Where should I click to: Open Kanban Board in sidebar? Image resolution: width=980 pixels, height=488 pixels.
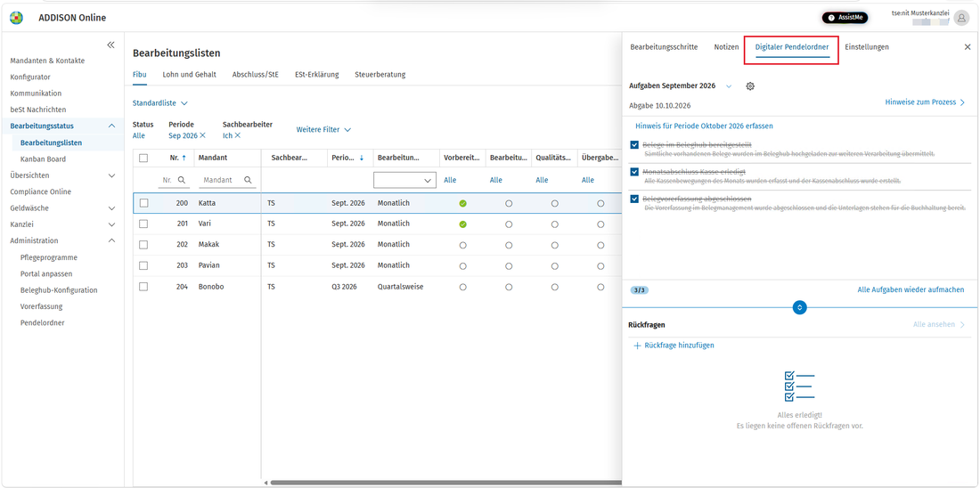click(x=43, y=159)
